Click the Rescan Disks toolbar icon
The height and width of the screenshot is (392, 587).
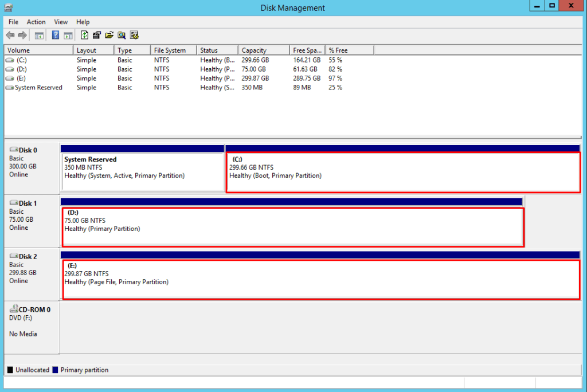pos(134,35)
